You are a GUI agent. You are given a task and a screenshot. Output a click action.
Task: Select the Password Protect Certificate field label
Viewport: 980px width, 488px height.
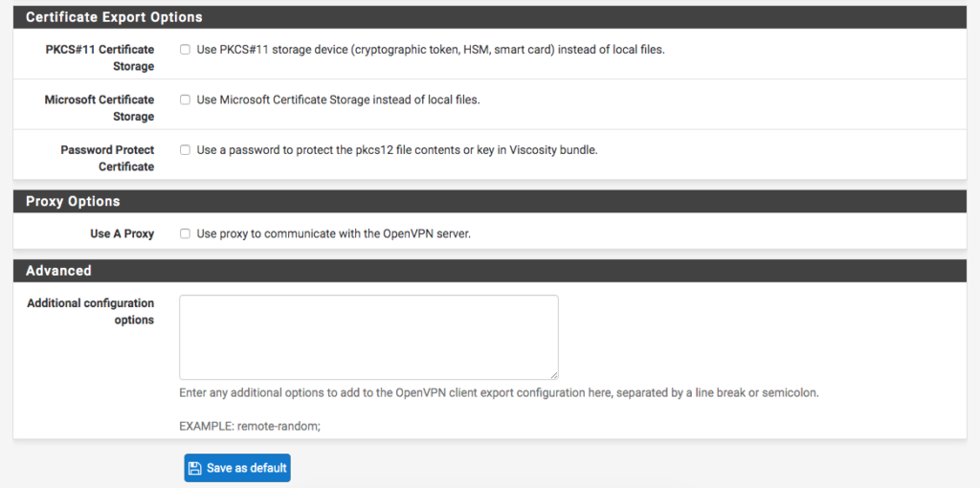(x=107, y=158)
